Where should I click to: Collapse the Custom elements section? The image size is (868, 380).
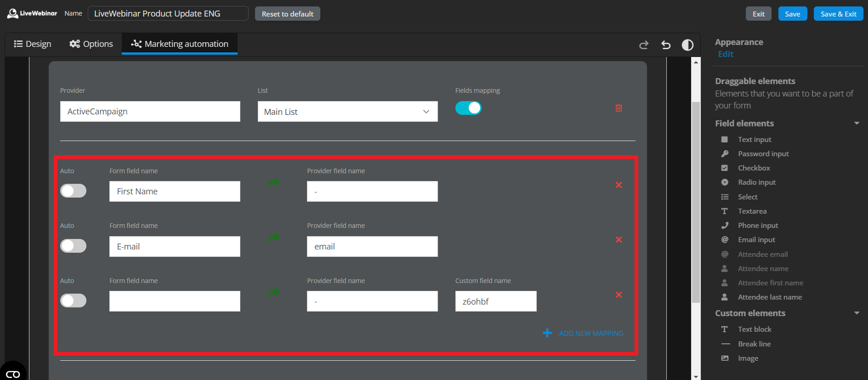coord(857,313)
